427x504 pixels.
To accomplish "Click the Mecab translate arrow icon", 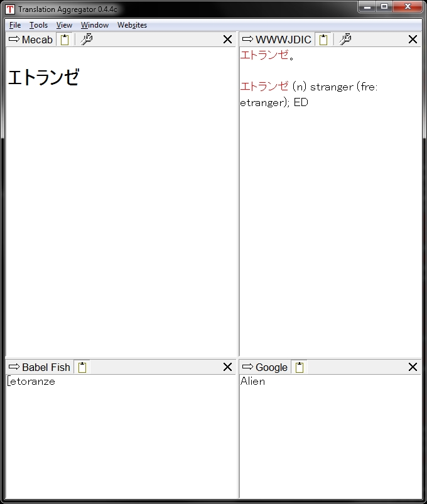I will click(x=14, y=40).
